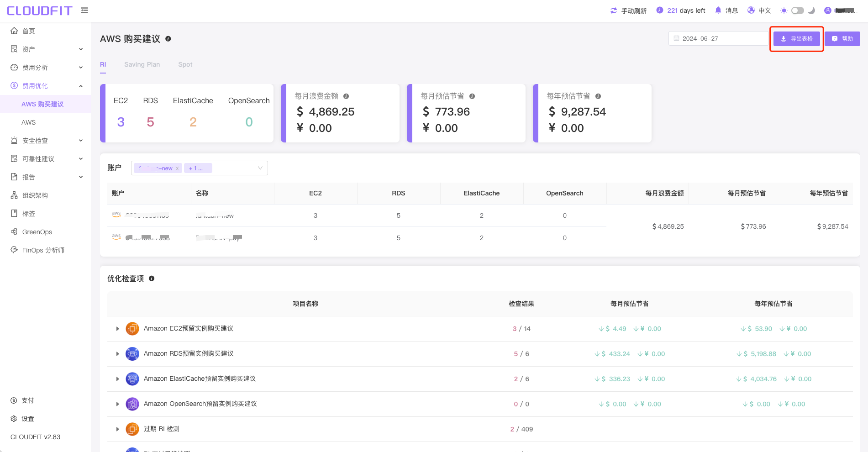Click the 3 / 14 check result
The height and width of the screenshot is (452, 868).
521,329
